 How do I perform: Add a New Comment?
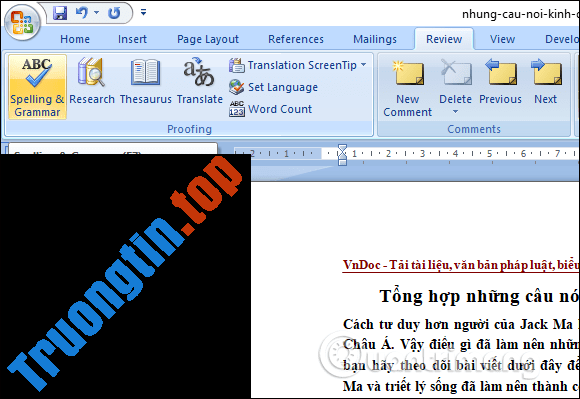(x=408, y=87)
